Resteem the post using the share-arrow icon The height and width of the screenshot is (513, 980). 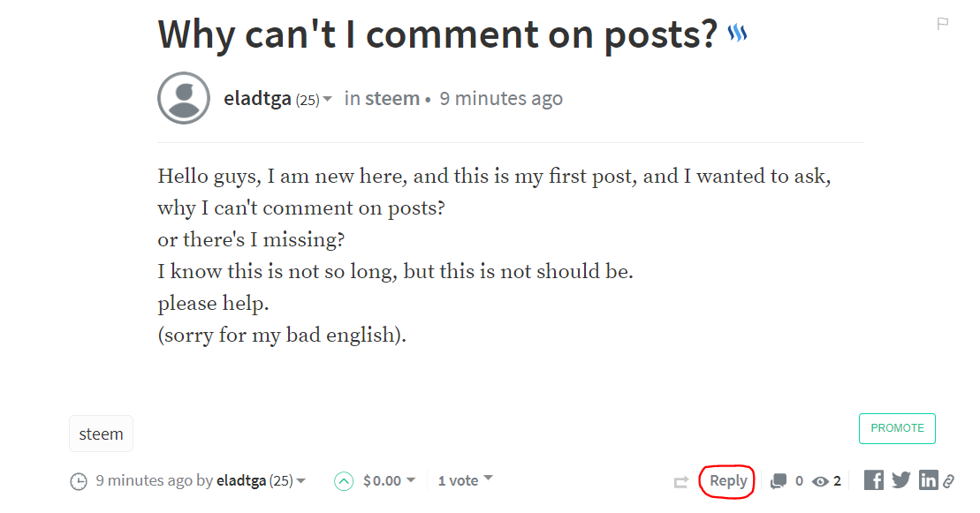[680, 482]
